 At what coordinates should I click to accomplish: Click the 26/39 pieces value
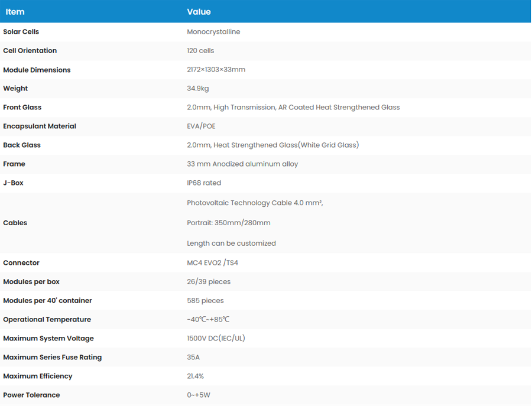[209, 282]
